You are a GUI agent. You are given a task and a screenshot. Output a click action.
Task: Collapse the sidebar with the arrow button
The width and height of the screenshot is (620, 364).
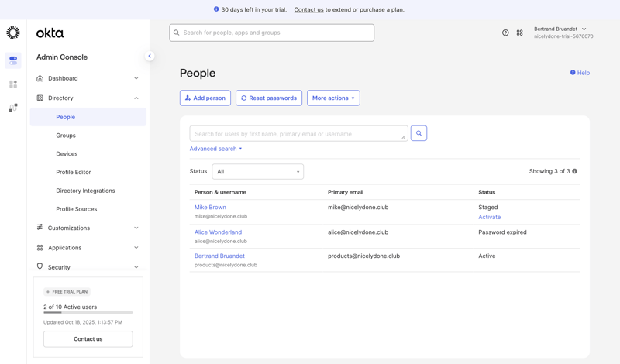pos(150,56)
